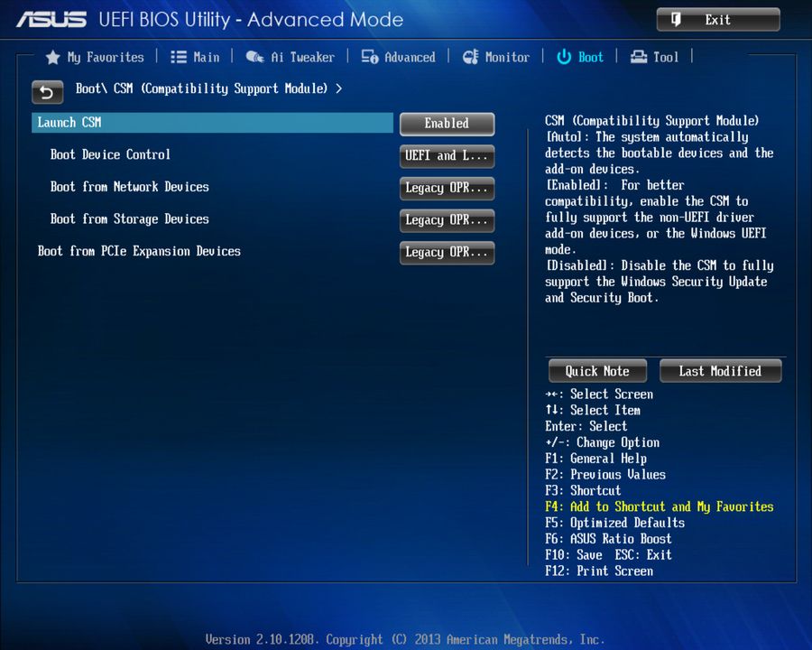Open Boot from Storage Devices selector
812x650 pixels.
pos(447,220)
